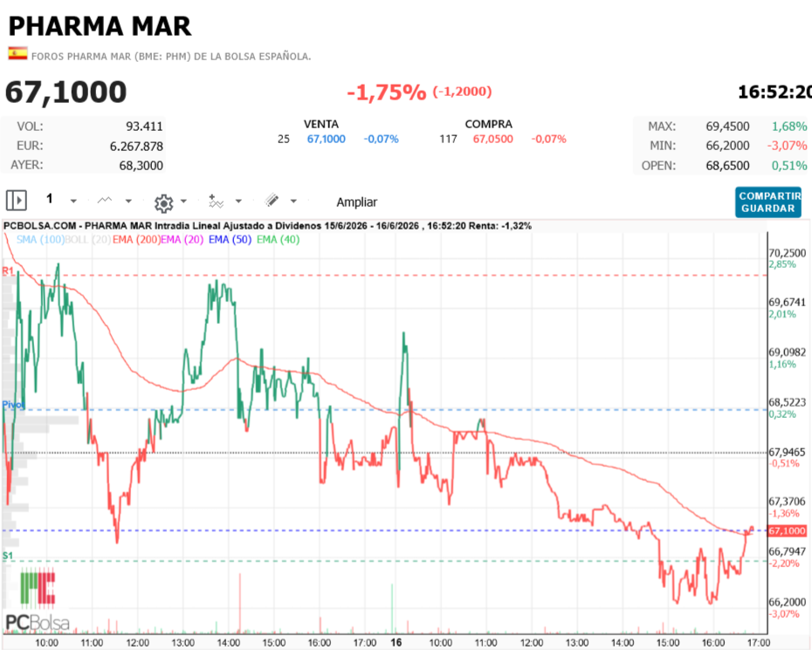The width and height of the screenshot is (812, 650).
Task: Expand indicators dropdown arrow
Action: click(x=238, y=201)
